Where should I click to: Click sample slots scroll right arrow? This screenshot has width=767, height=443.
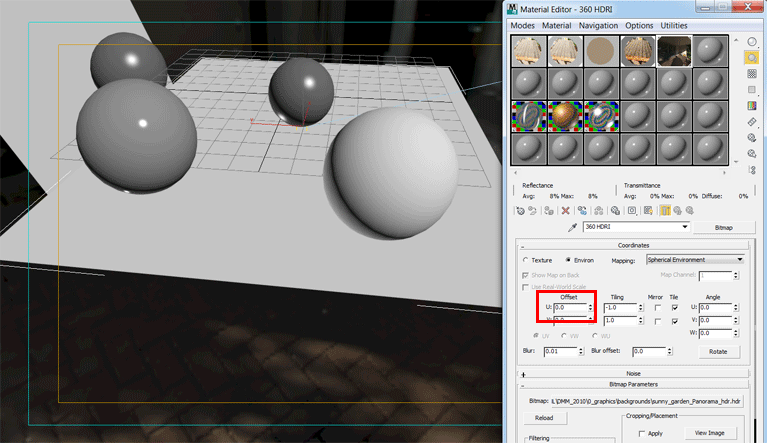(724, 172)
